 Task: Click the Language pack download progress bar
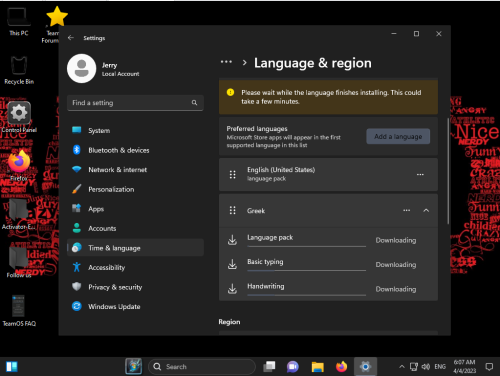point(307,246)
